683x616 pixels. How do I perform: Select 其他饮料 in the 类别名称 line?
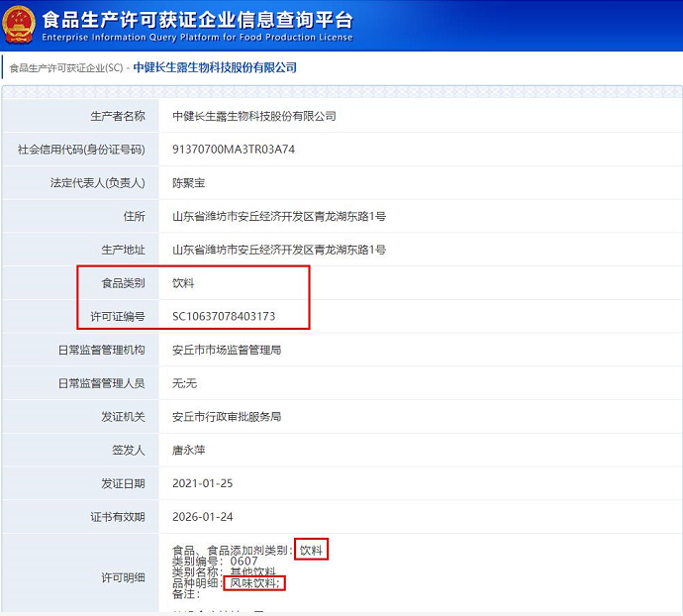pos(253,571)
